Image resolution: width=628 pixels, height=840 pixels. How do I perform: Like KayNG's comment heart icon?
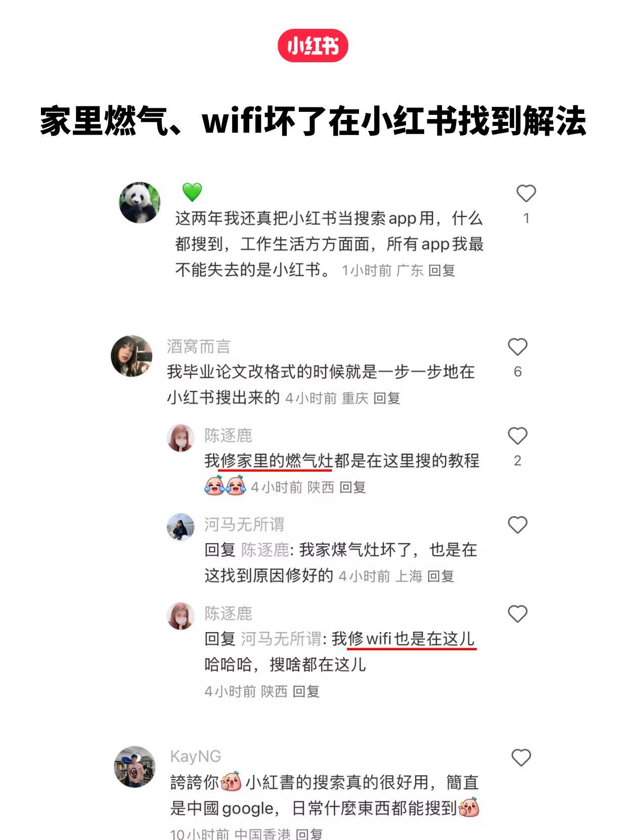[x=521, y=758]
